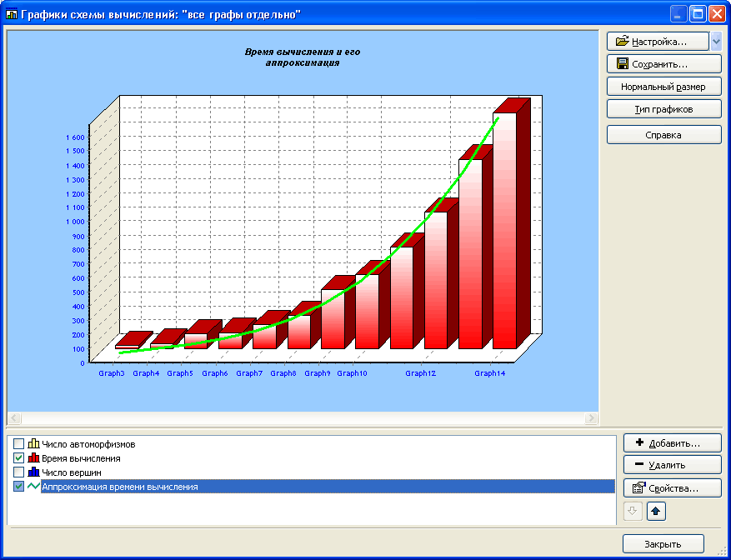731x560 pixels.
Task: Open the Тип графиков chart type button
Action: click(x=663, y=109)
